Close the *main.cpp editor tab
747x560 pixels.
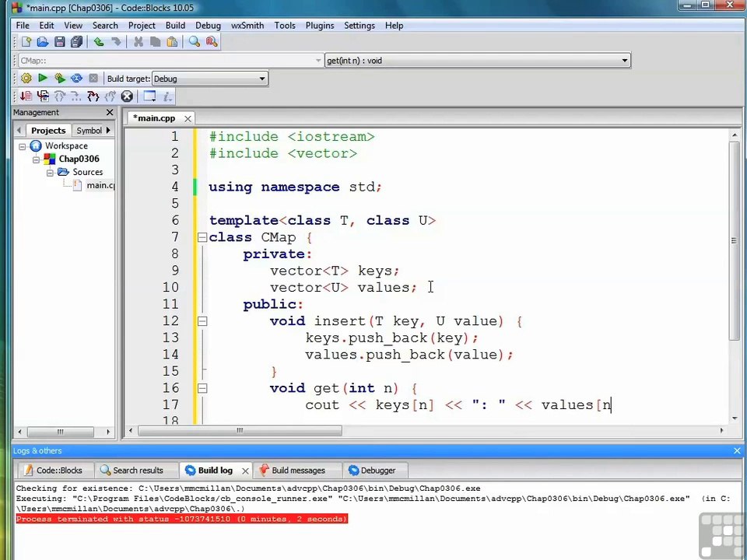point(188,118)
